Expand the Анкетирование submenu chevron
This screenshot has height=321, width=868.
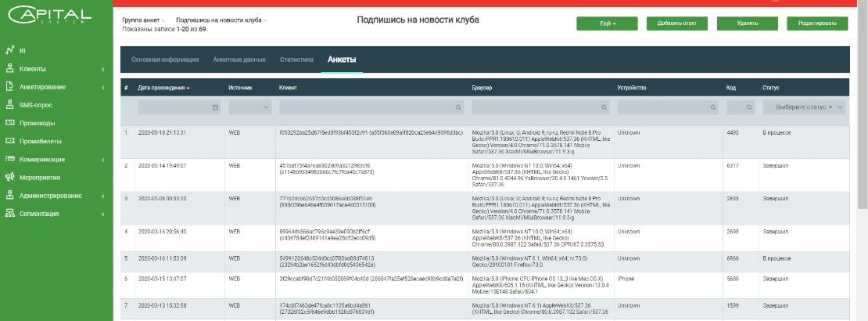point(103,87)
